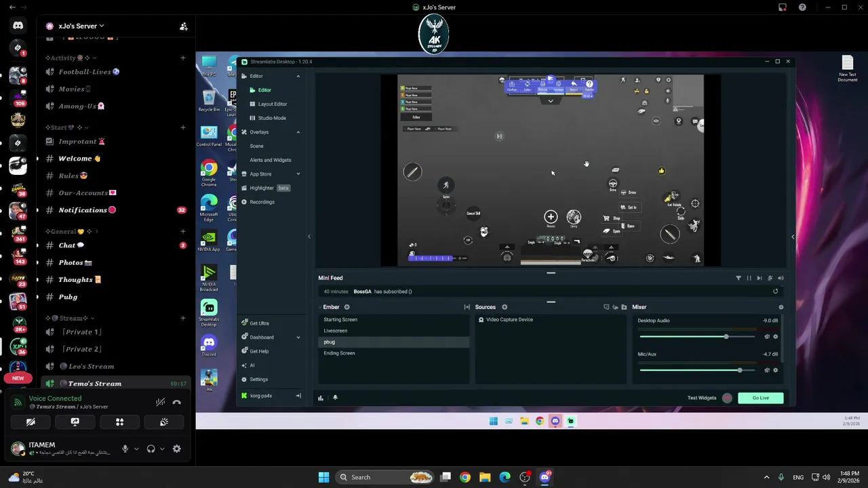This screenshot has width=868, height=488.
Task: Add a new source in Sources panel
Action: click(x=505, y=307)
